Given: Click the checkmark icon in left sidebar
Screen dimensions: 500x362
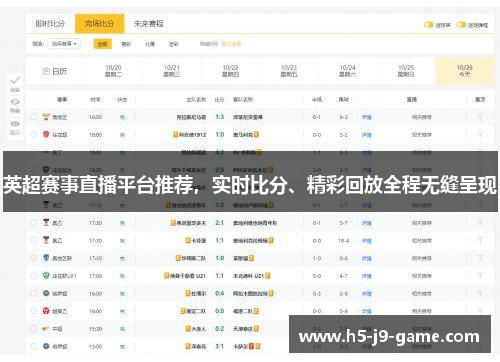Looking at the screenshot, I should pos(15,80).
